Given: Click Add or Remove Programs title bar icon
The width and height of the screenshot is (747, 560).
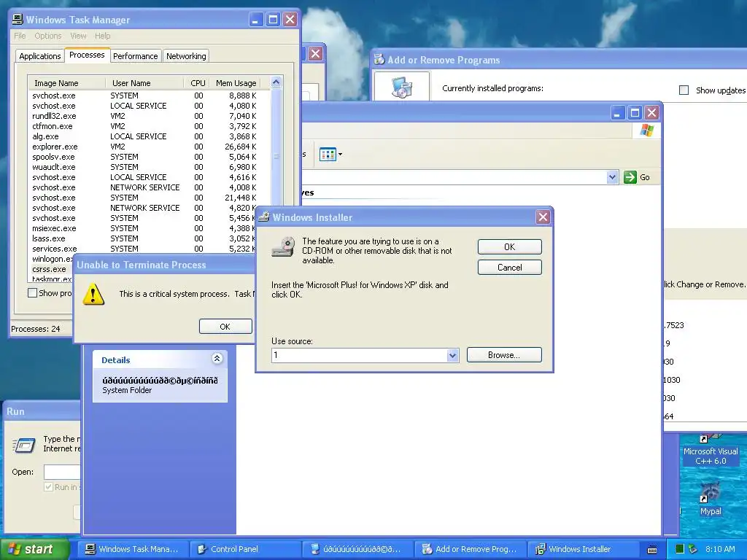Looking at the screenshot, I should click(379, 60).
